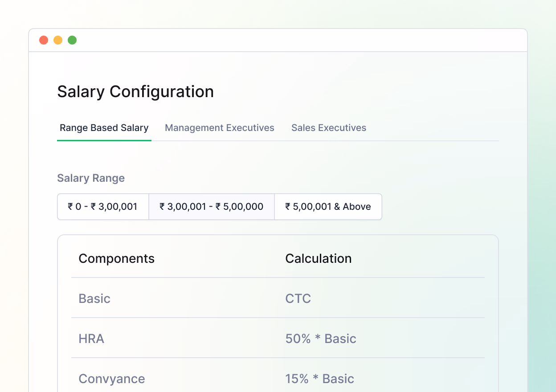
Task: Click the 15% * Basic formula
Action: (x=320, y=379)
